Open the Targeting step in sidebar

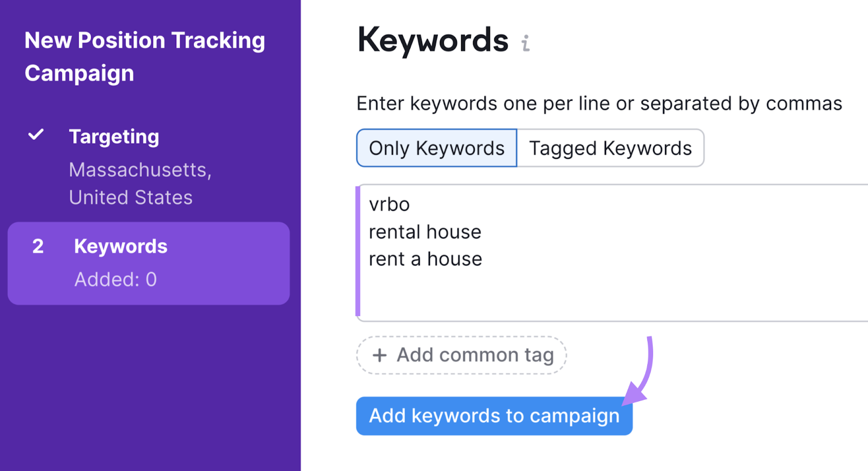(x=114, y=137)
